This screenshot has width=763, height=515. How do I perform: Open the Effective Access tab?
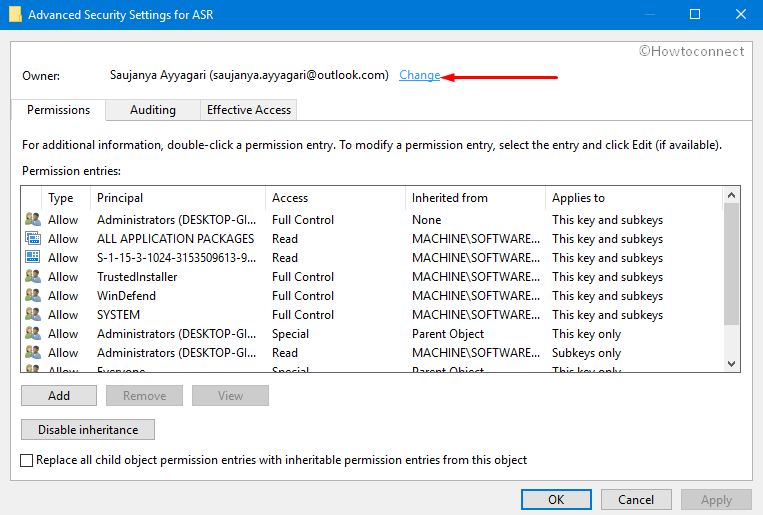(248, 110)
